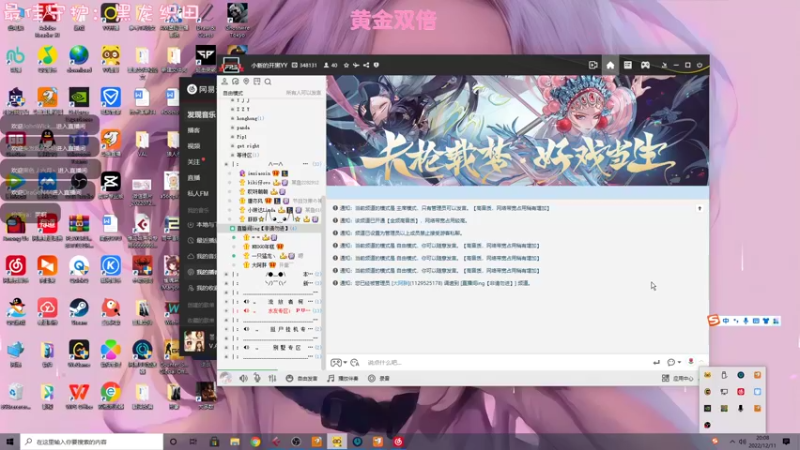Image resolution: width=800 pixels, height=450 pixels.
Task: Open Chrome from the taskbar
Action: coord(255,441)
